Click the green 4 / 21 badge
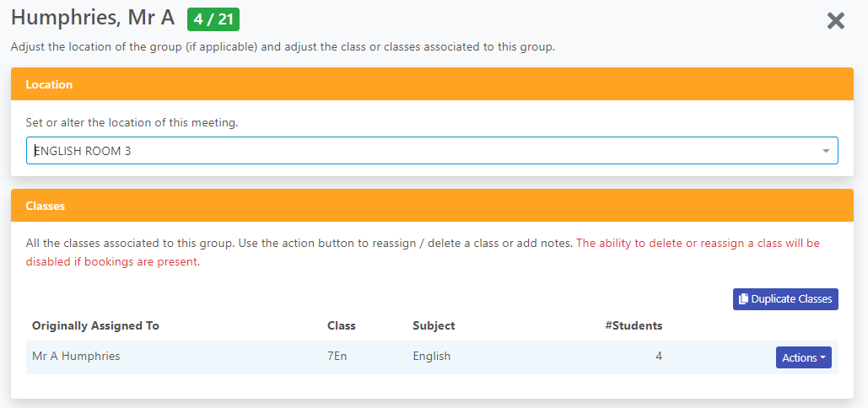This screenshot has width=868, height=408. click(213, 20)
